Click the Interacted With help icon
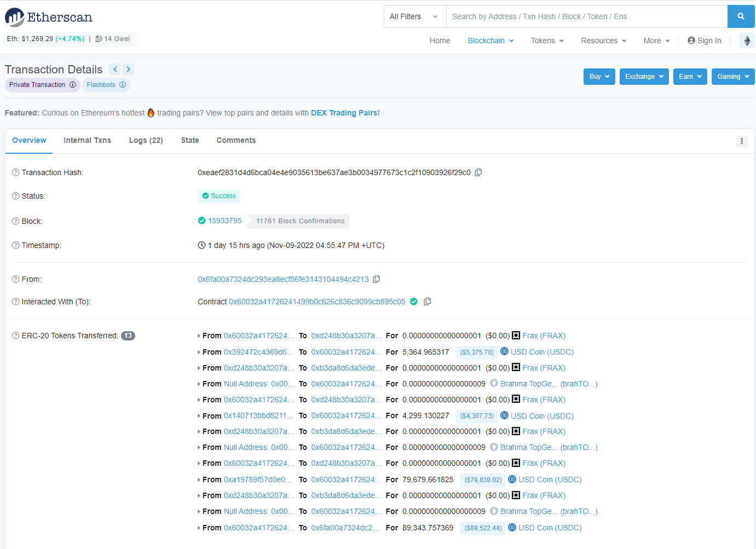The image size is (756, 549). tap(16, 302)
